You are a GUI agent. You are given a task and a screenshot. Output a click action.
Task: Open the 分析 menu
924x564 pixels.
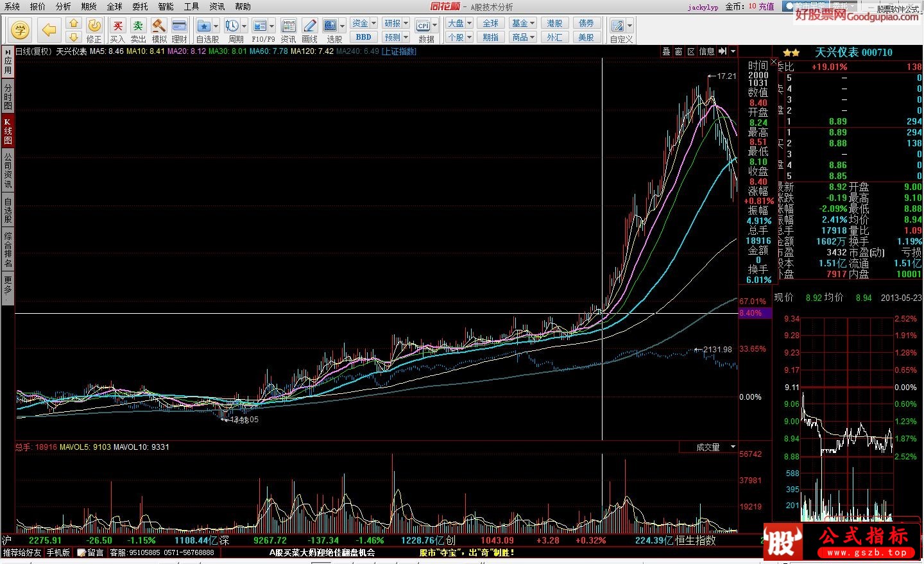64,6
